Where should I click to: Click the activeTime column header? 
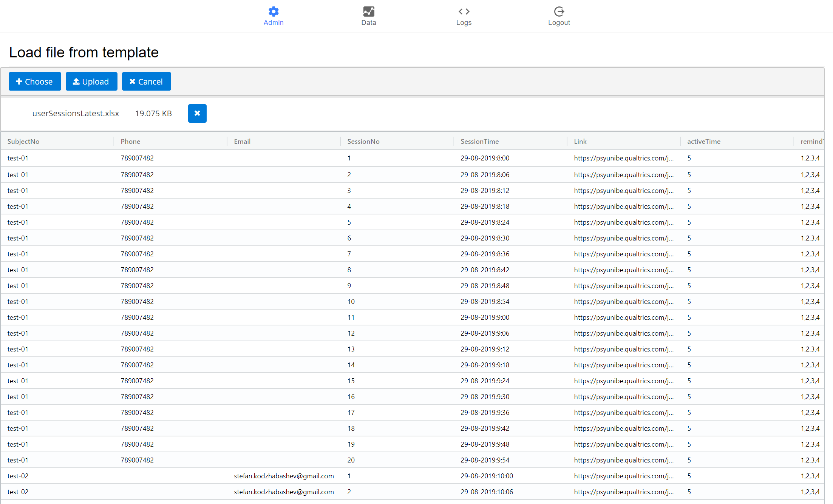coord(704,142)
